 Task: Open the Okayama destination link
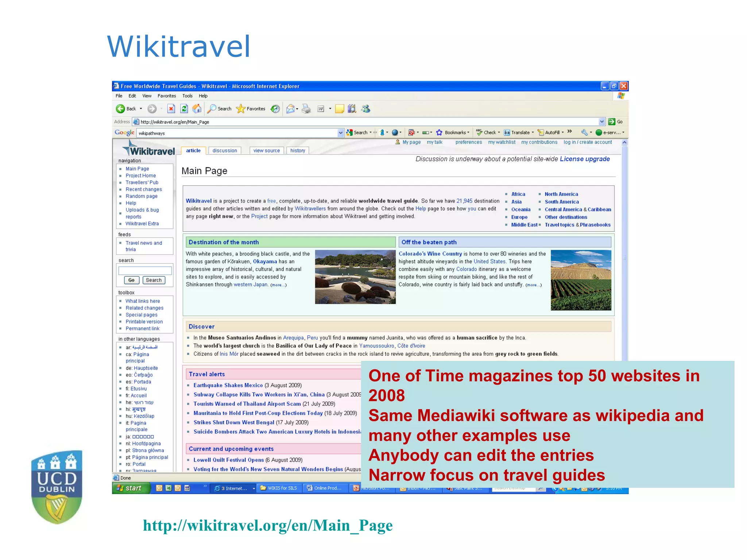coord(265,261)
